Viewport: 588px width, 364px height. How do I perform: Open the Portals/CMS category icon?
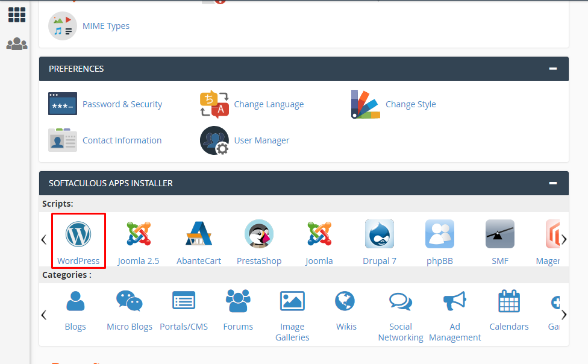(x=184, y=301)
